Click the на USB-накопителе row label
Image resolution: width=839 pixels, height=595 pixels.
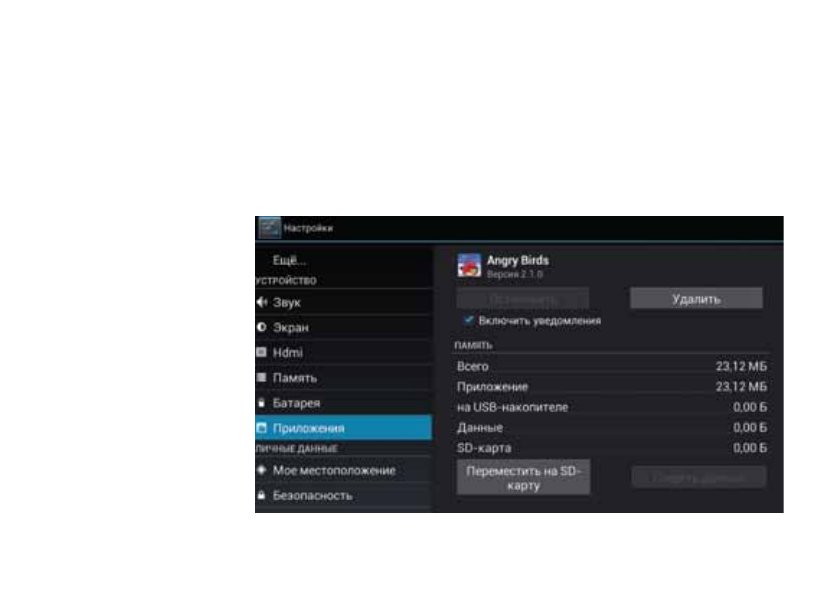point(512,407)
